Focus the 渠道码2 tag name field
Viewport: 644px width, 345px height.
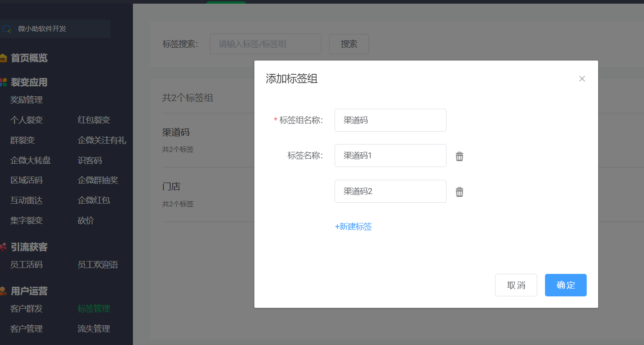[391, 191]
